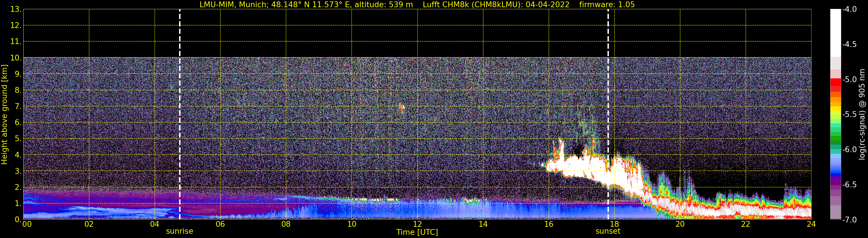Click the 'log(rc-signal) @ 905 nm' colorbar title

click(862, 114)
